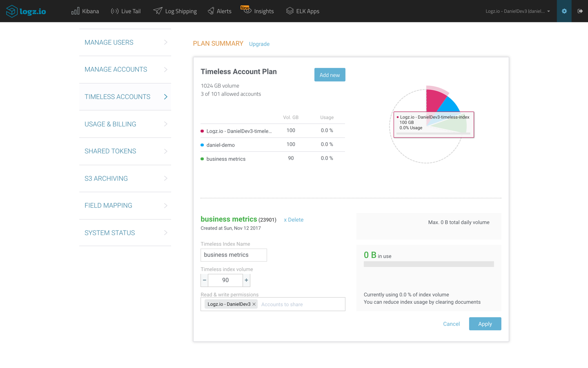Click the logz.io logo
Screen dimensions: 588x368
(26, 11)
